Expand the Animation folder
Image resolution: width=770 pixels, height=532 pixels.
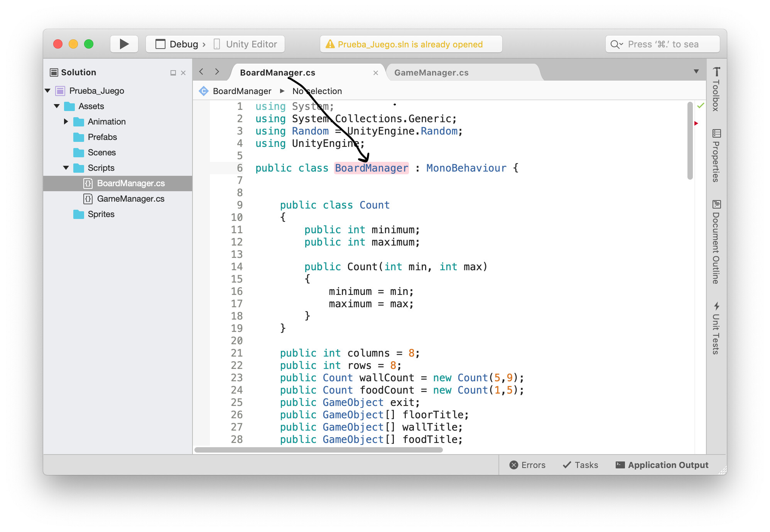click(x=66, y=121)
